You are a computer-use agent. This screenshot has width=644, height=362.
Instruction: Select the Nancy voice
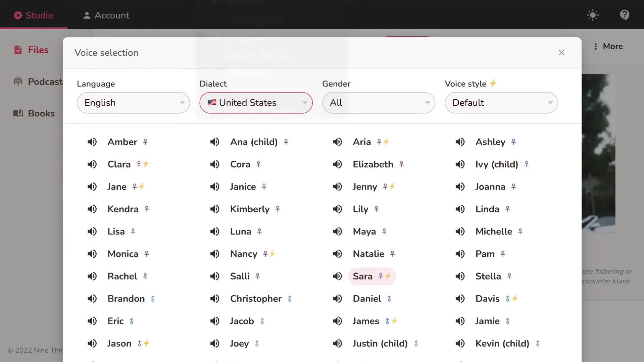pyautogui.click(x=244, y=254)
